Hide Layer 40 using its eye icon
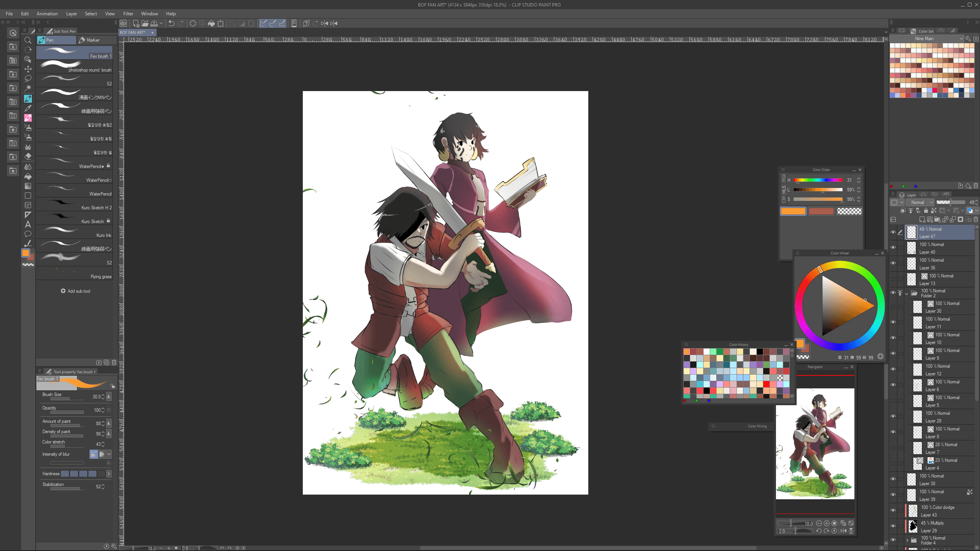980x551 pixels. click(x=893, y=248)
